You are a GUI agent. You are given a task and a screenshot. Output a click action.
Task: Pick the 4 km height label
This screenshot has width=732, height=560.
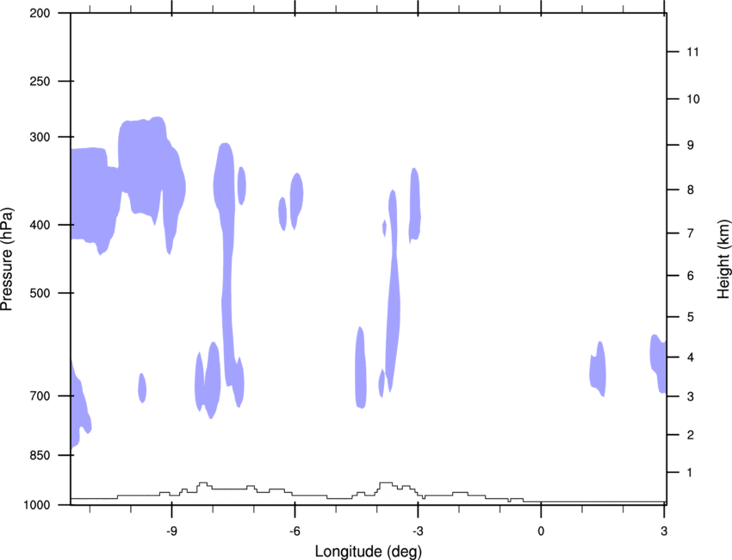[691, 358]
